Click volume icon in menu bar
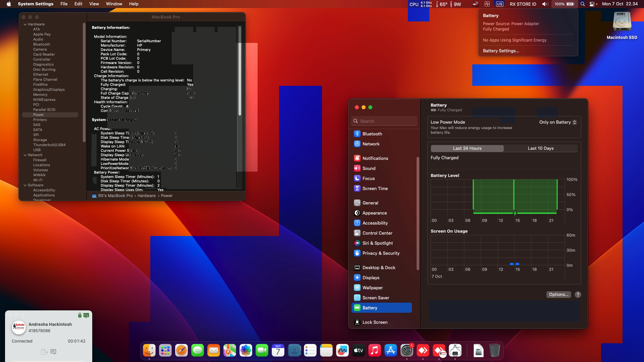644x362 pixels. click(x=545, y=4)
